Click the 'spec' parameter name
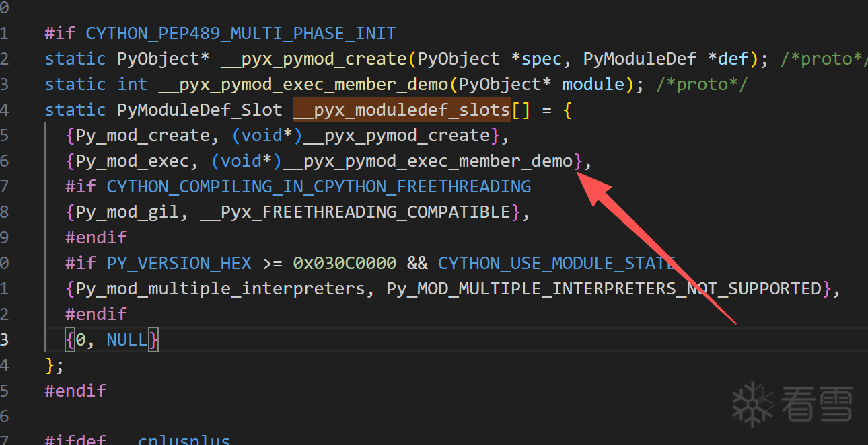 click(x=542, y=58)
